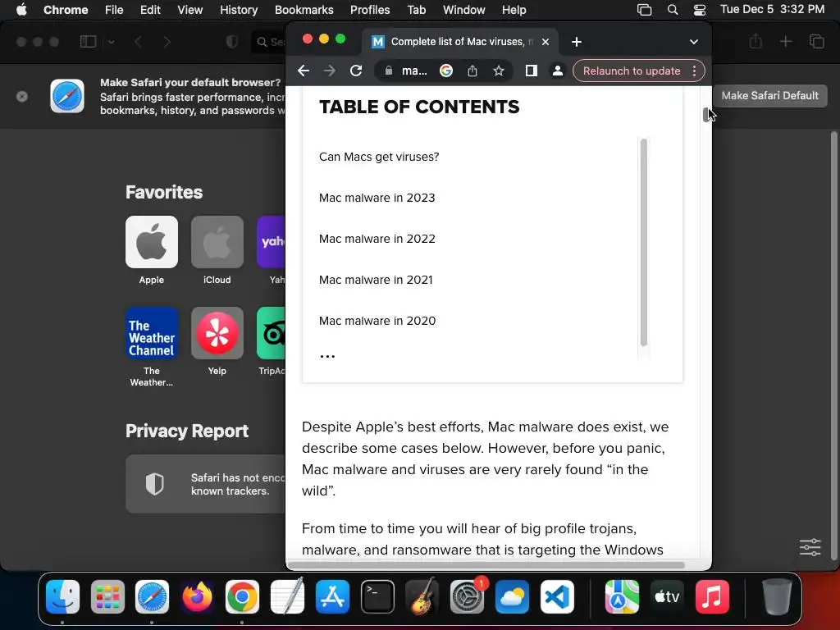Open Chrome profile avatar menu
The height and width of the screenshot is (630, 840).
[557, 71]
